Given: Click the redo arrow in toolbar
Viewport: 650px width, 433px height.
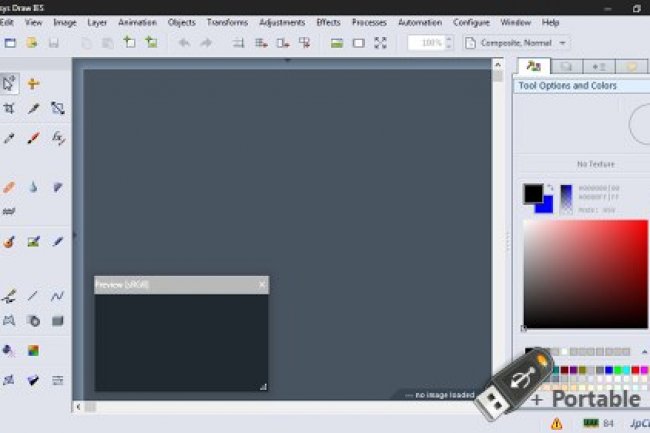Looking at the screenshot, I should (x=206, y=43).
